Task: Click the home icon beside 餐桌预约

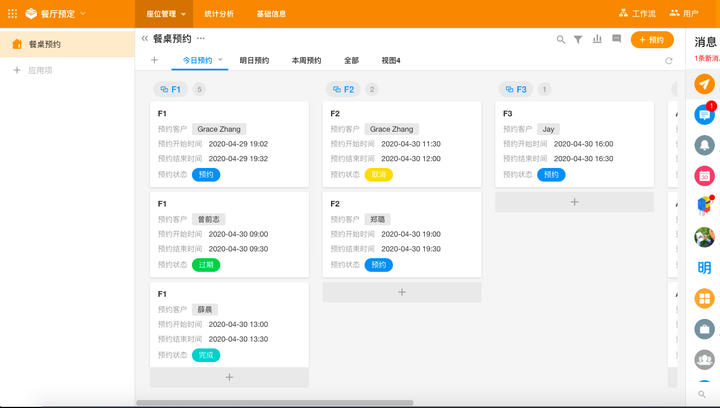Action: click(x=17, y=44)
